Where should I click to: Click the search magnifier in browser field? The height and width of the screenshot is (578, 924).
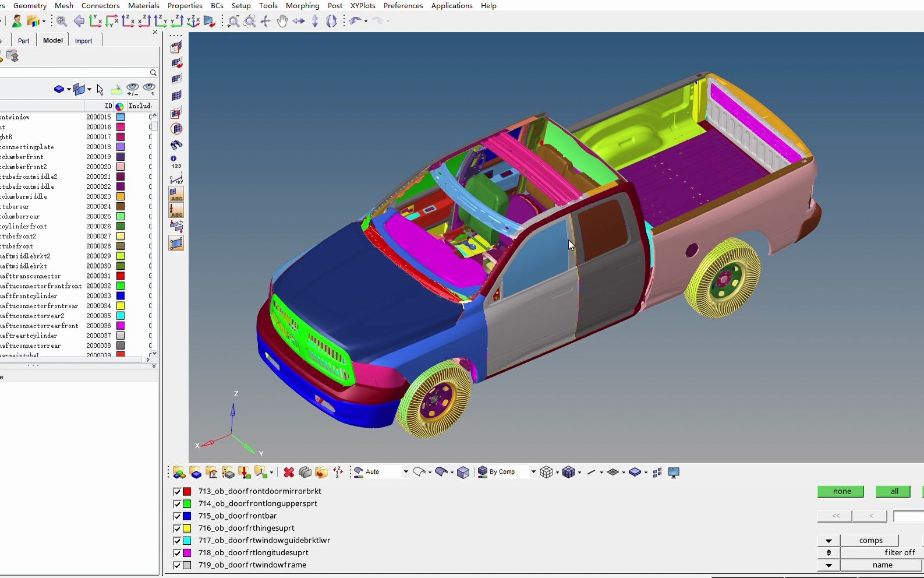[153, 73]
